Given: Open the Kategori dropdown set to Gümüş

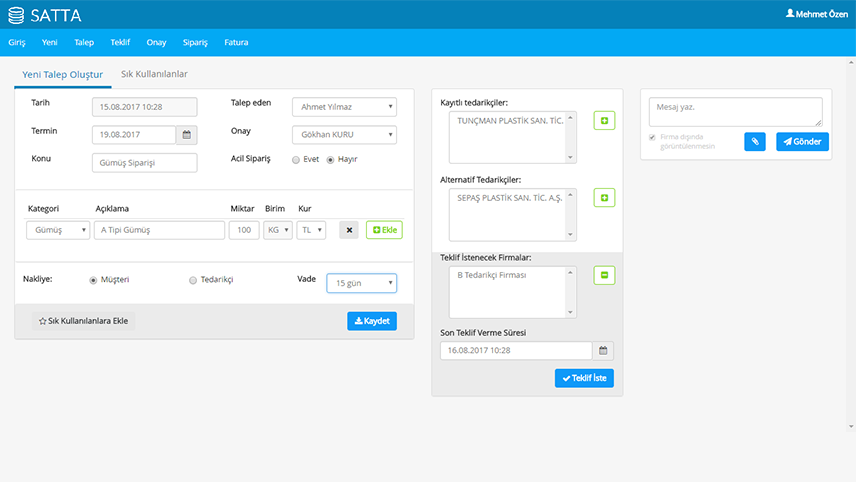Looking at the screenshot, I should point(58,230).
